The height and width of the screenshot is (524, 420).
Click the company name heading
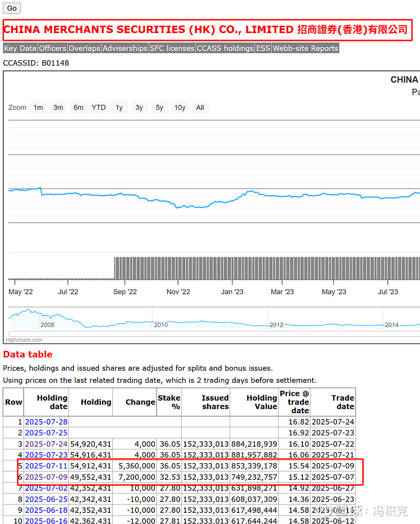coord(205,29)
